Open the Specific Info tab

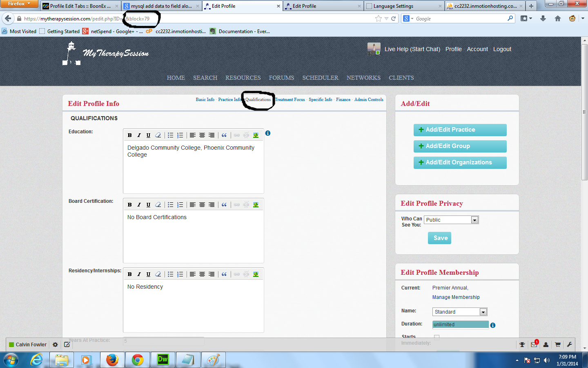tap(321, 100)
